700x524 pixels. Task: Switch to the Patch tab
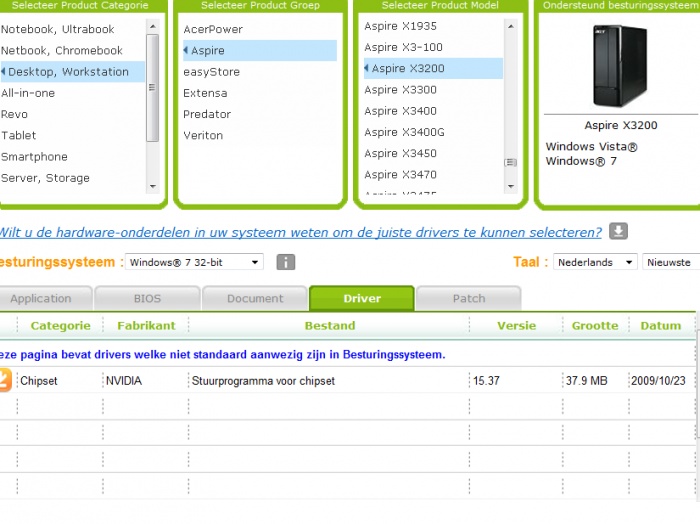(x=469, y=298)
